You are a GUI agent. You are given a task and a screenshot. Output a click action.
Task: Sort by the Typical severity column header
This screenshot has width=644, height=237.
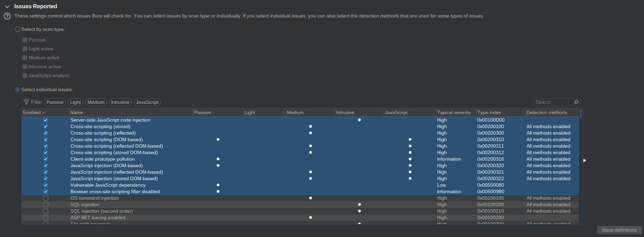(x=454, y=112)
